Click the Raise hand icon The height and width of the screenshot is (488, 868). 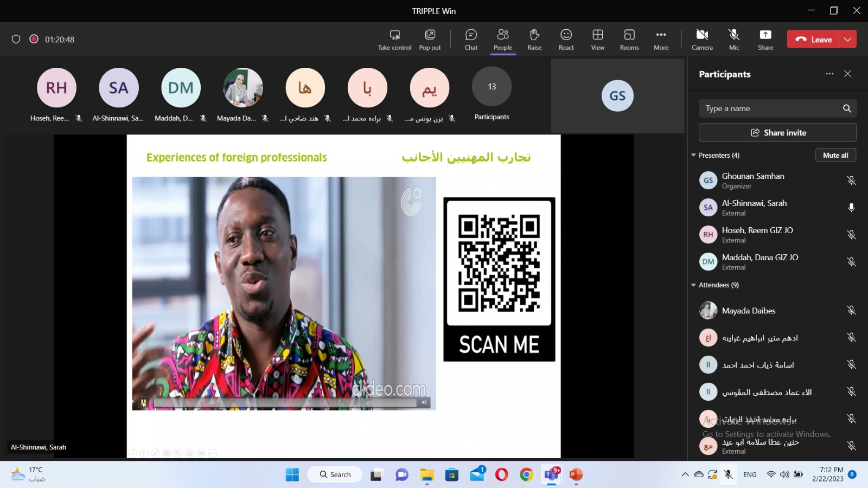(x=534, y=40)
